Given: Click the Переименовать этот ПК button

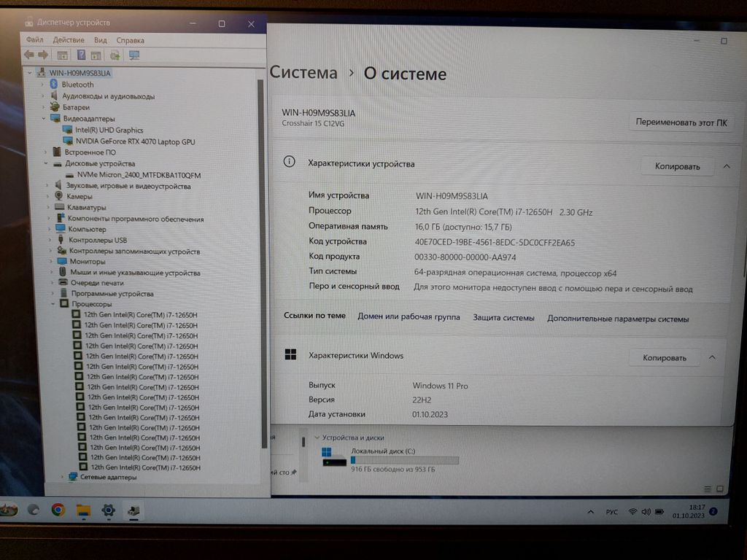Looking at the screenshot, I should click(681, 122).
